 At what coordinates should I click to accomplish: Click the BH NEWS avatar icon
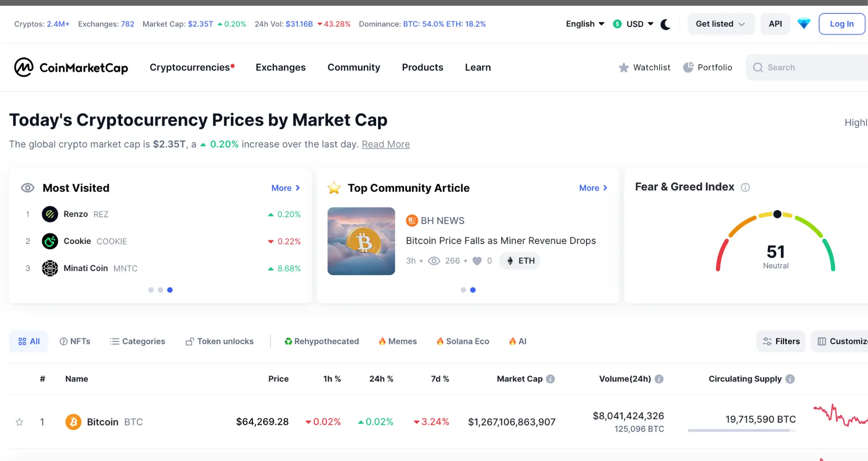[x=411, y=221]
